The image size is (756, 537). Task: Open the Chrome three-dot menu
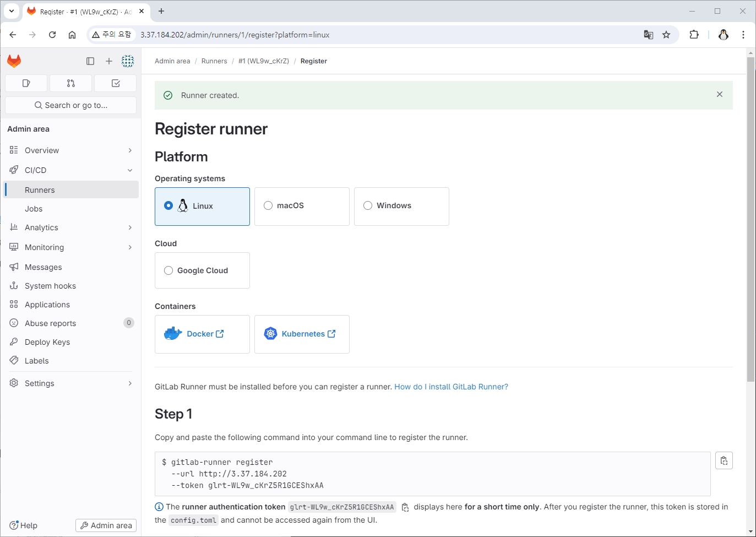tap(743, 35)
